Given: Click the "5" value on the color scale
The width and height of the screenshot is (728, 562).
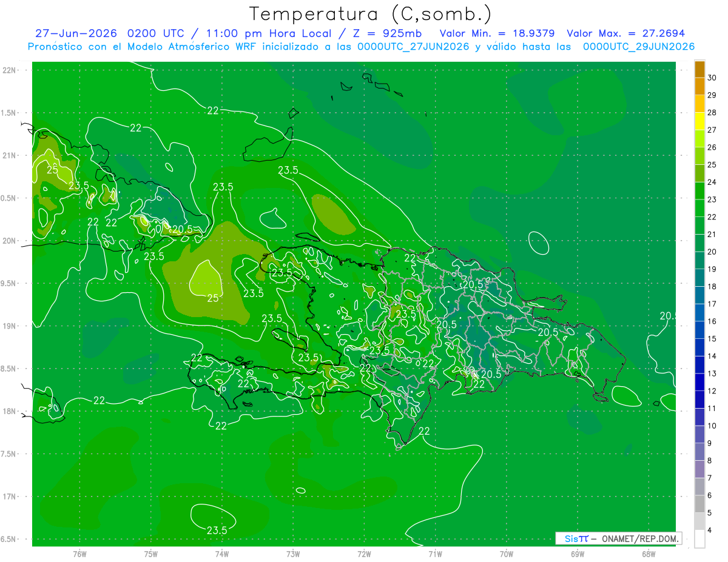Looking at the screenshot, I should (x=710, y=513).
